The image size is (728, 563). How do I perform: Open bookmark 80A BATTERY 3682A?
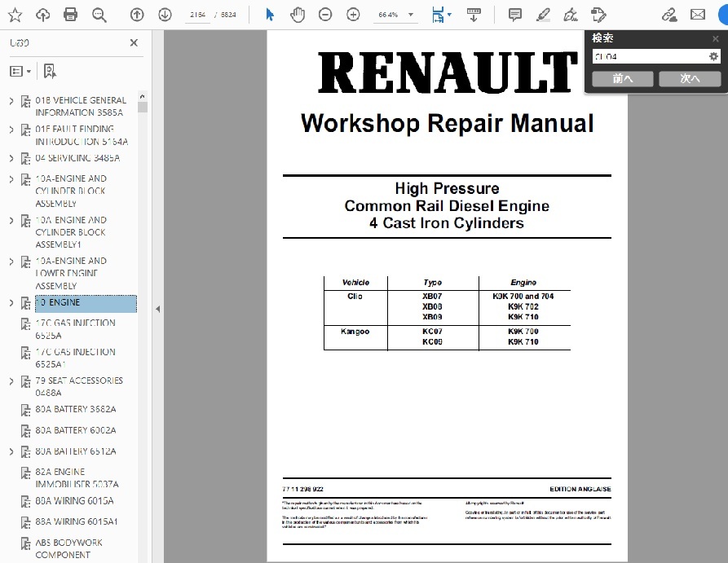point(76,409)
